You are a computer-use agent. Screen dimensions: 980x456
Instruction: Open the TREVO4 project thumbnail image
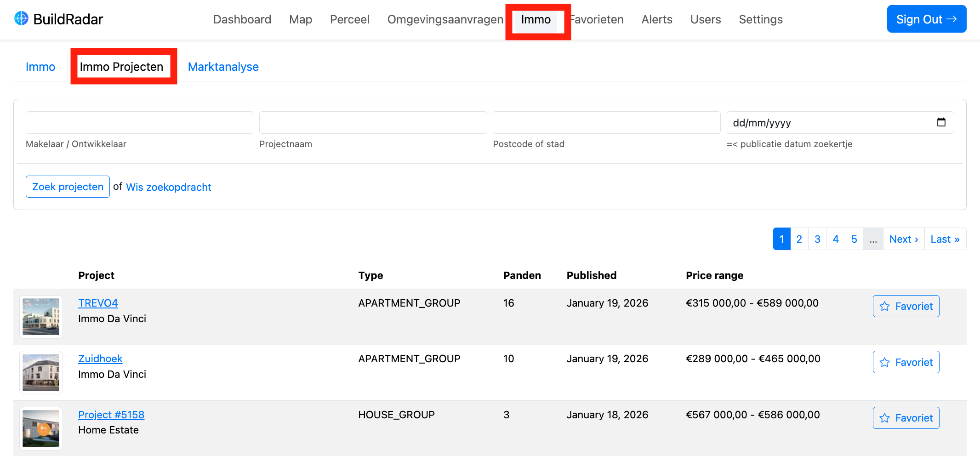[x=41, y=317]
